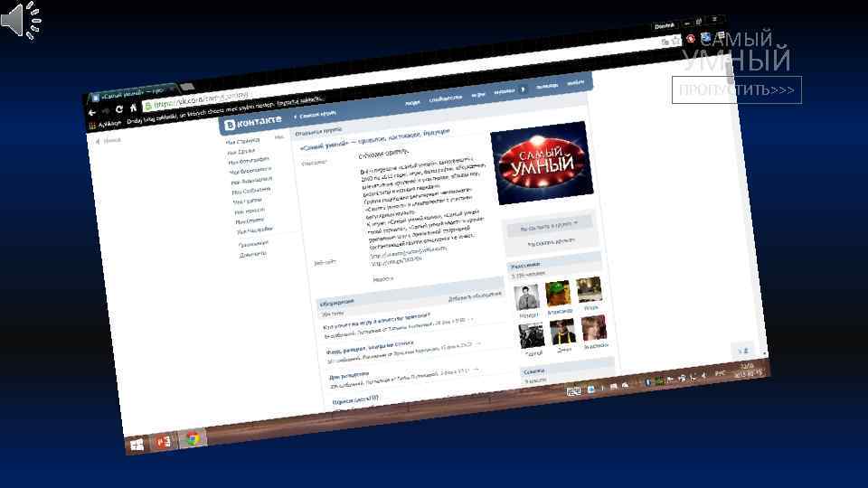
Task: Open a new browser tab
Action: (x=187, y=87)
